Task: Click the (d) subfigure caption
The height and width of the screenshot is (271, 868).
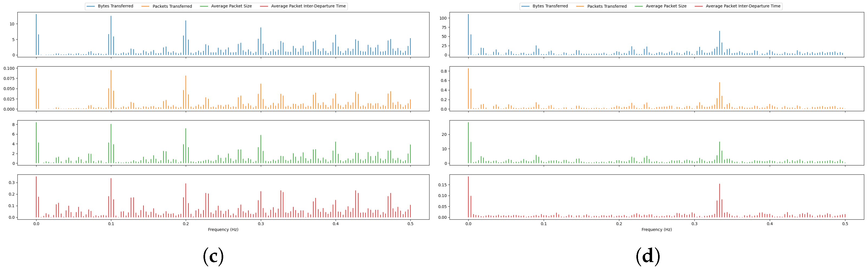Action: tap(647, 256)
